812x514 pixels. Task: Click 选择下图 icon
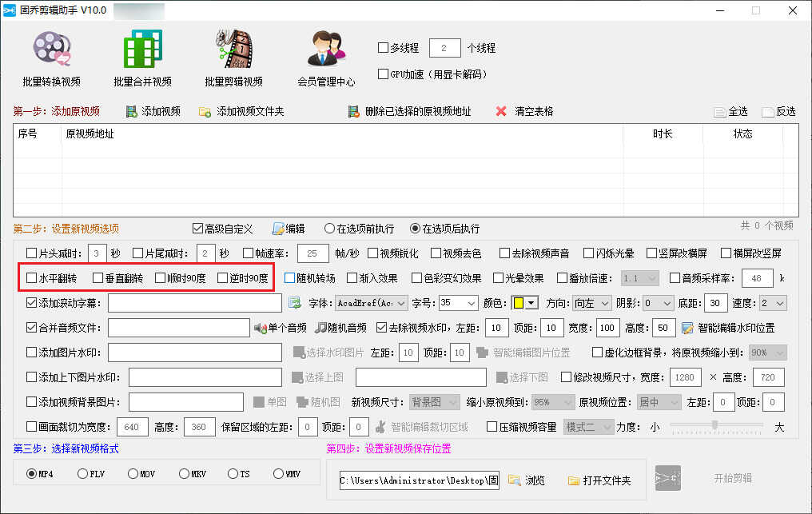(x=502, y=378)
